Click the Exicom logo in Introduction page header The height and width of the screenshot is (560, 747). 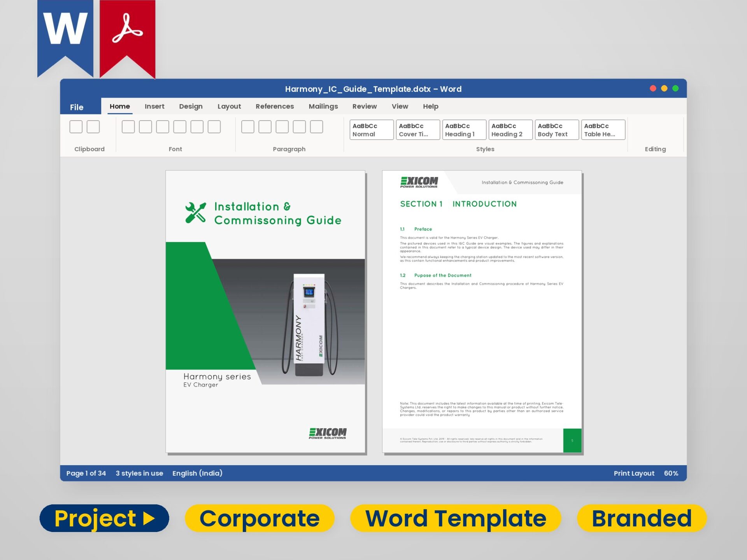click(x=419, y=182)
